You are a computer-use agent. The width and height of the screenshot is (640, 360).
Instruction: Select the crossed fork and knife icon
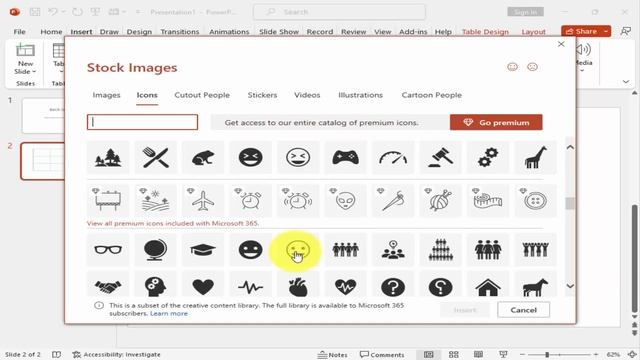click(156, 158)
